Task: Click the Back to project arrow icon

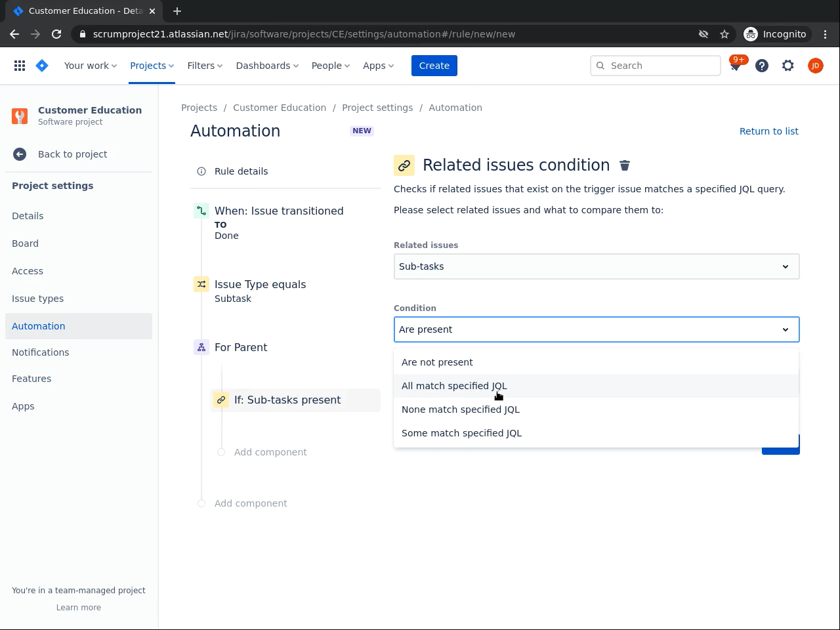Action: 20,154
